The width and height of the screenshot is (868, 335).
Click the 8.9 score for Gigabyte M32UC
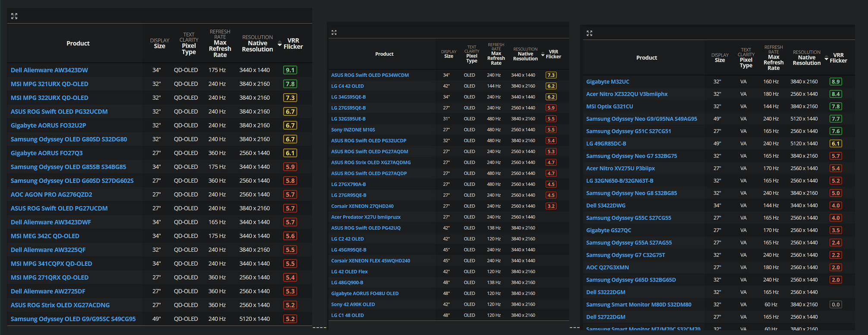click(836, 82)
